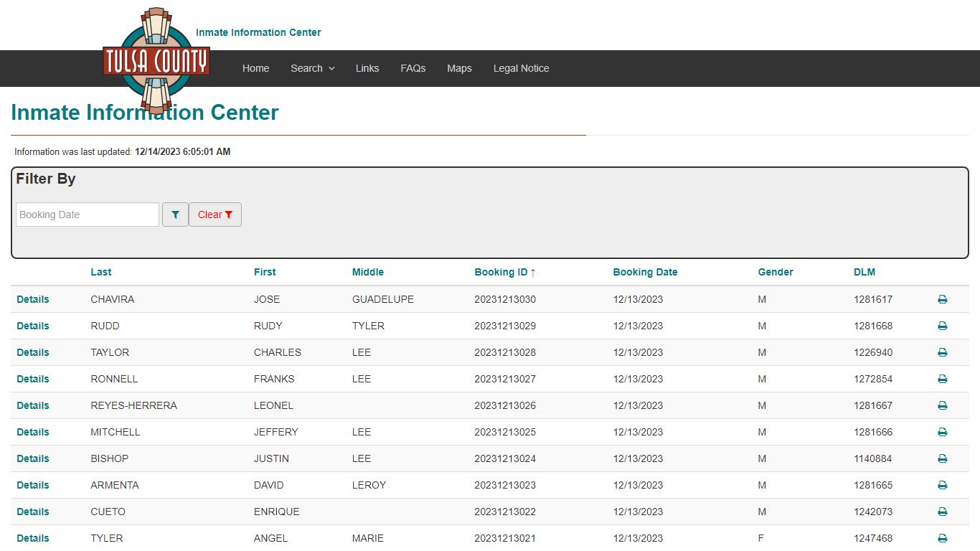Viewport: 980px width, 551px height.
Task: Select DLM value 1247468
Action: 873,538
